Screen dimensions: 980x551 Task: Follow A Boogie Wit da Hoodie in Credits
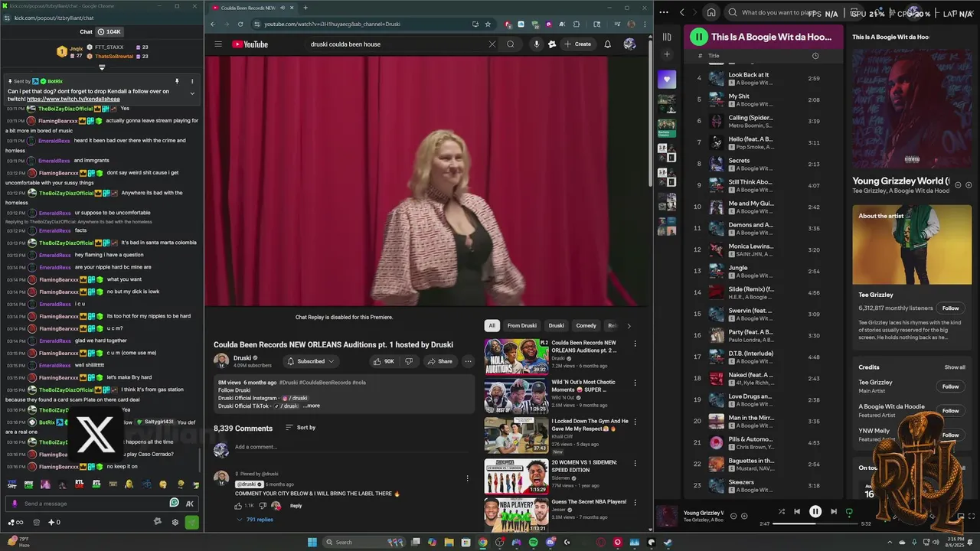950,411
